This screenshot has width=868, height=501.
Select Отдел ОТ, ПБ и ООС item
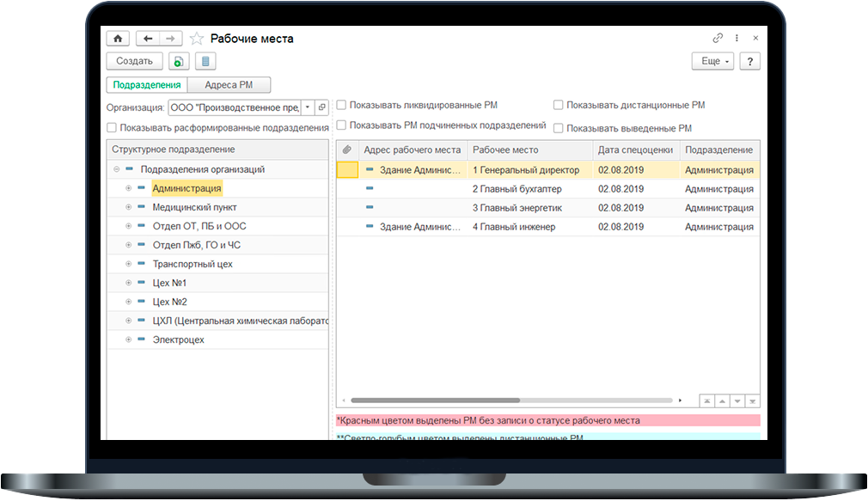[199, 226]
